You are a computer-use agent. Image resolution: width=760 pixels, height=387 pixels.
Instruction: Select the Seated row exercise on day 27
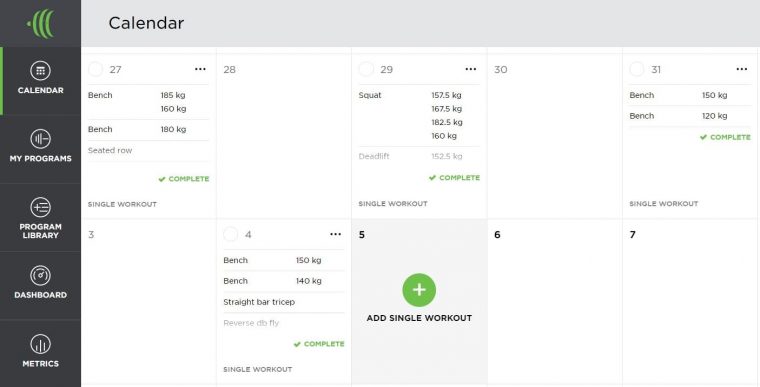pos(148,151)
